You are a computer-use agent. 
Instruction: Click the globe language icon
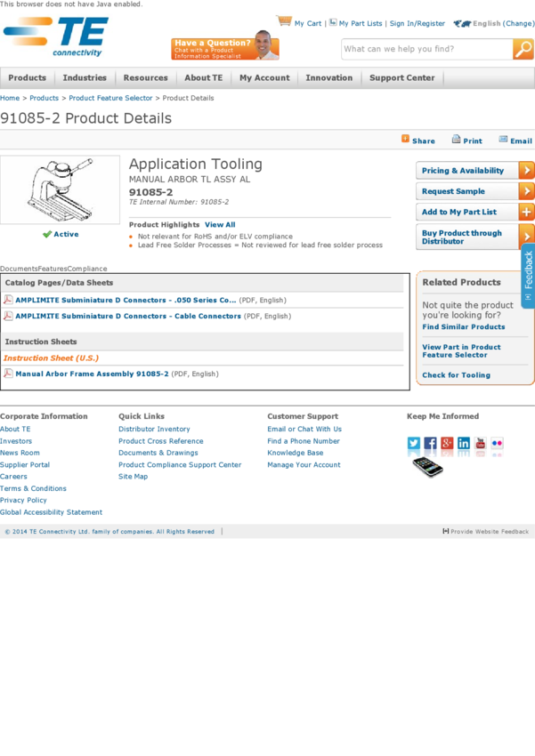pos(462,23)
